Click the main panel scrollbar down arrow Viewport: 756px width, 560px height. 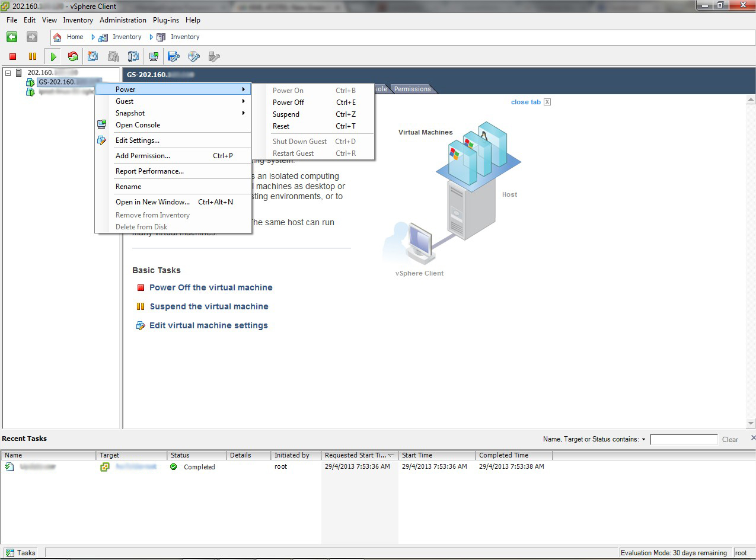click(751, 423)
